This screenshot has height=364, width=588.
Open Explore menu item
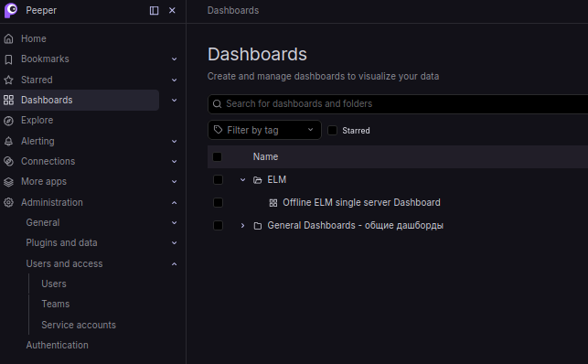[x=37, y=121]
